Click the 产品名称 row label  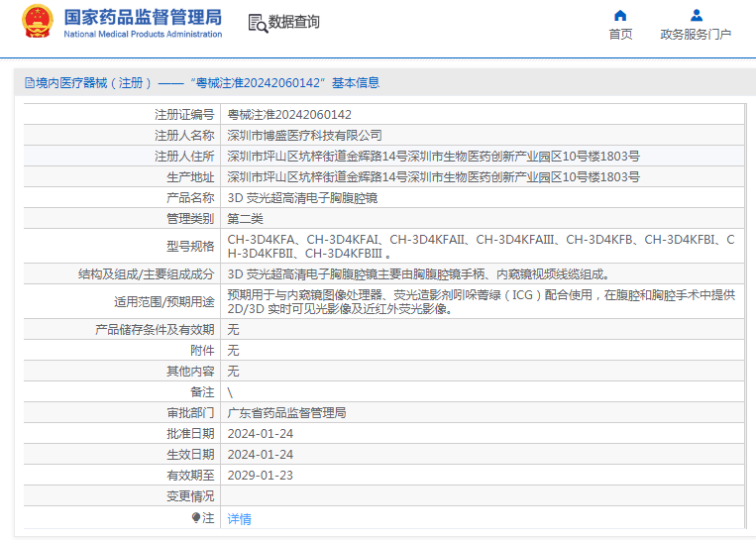tap(190, 198)
